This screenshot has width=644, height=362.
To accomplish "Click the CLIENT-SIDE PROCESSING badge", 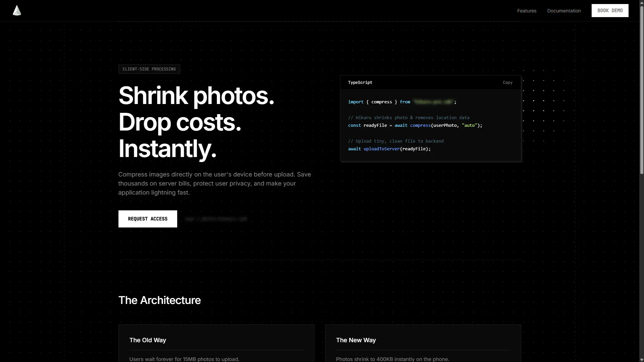I will (149, 69).
